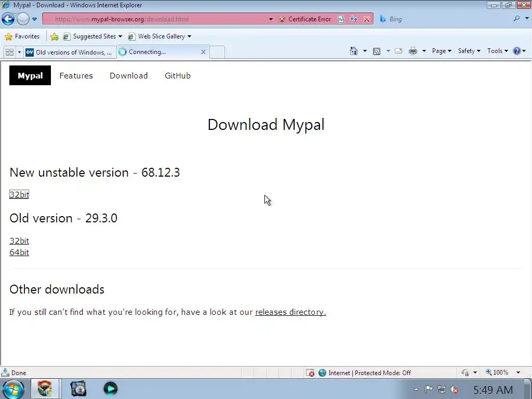Click the muted volume tray icon
The width and height of the screenshot is (532, 399).
click(x=454, y=390)
